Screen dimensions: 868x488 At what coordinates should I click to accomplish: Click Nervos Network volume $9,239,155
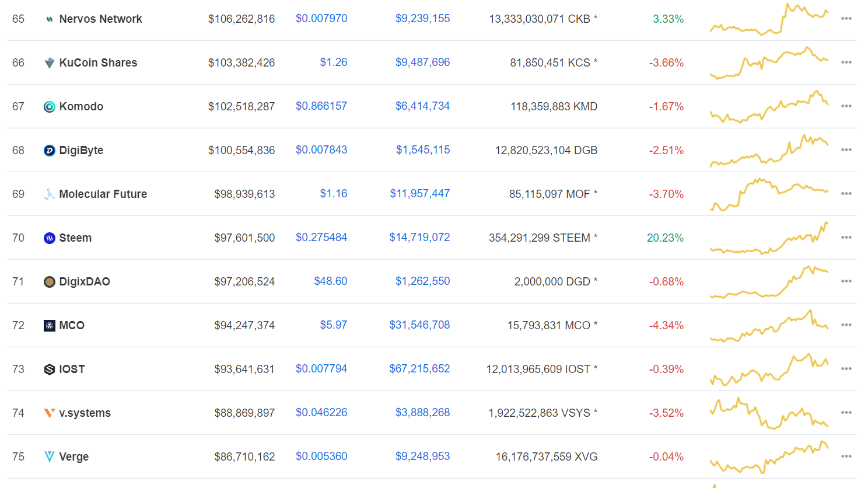coord(423,19)
